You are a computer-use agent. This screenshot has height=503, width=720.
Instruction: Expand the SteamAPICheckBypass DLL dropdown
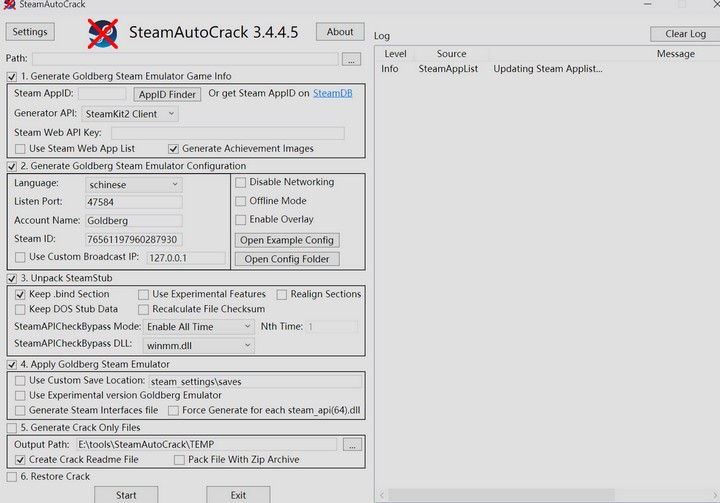(x=198, y=345)
